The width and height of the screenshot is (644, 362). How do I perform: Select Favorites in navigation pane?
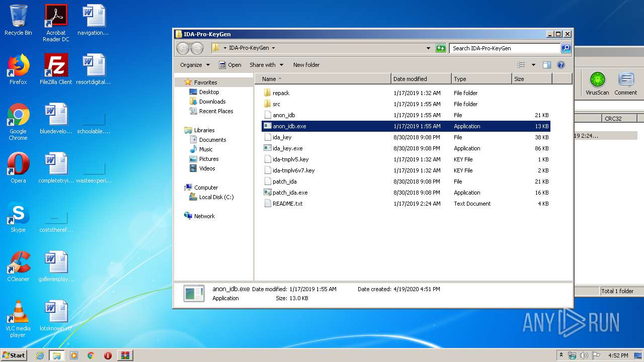coord(205,82)
